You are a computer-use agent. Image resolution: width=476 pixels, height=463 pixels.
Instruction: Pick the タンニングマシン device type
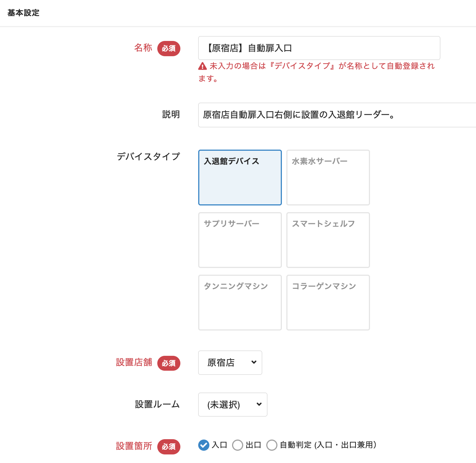pyautogui.click(x=240, y=303)
